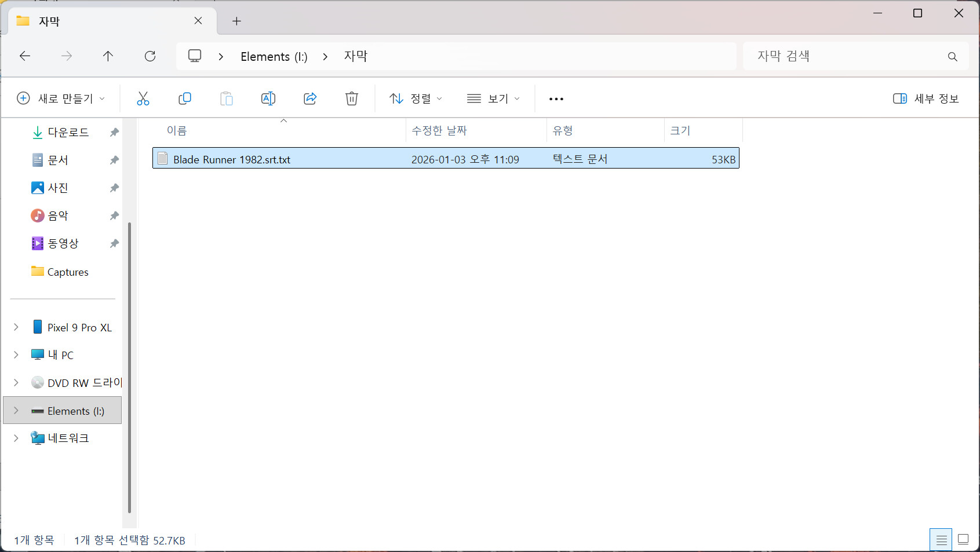This screenshot has height=552, width=980.
Task: Navigate back with the back arrow
Action: [25, 56]
